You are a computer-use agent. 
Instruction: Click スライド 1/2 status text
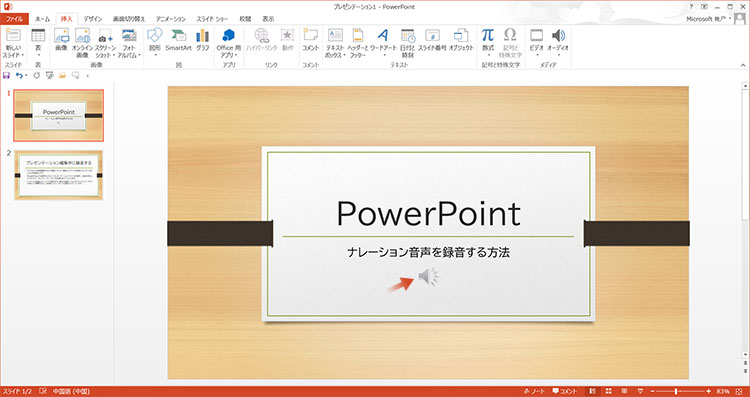17,391
